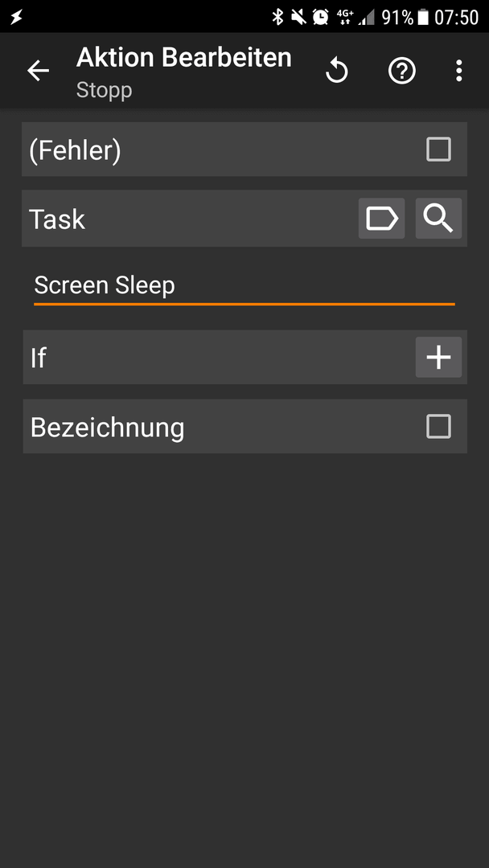Tap the back arrow in the header
This screenshot has height=868, width=489.
tap(39, 71)
